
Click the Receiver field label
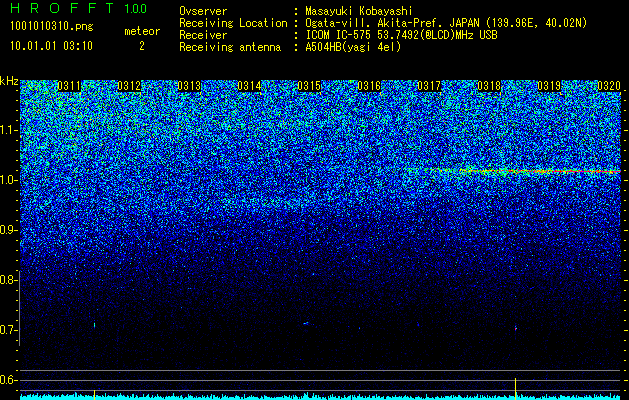203,35
